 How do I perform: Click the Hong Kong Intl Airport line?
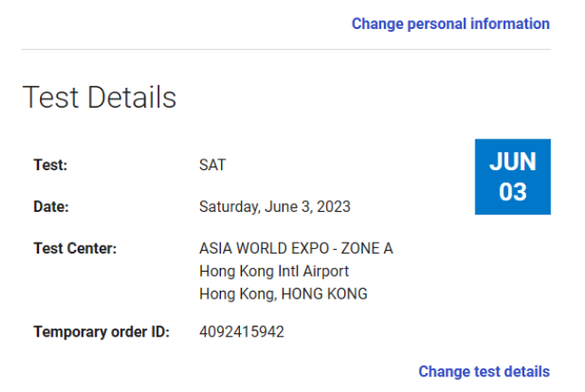click(x=273, y=272)
